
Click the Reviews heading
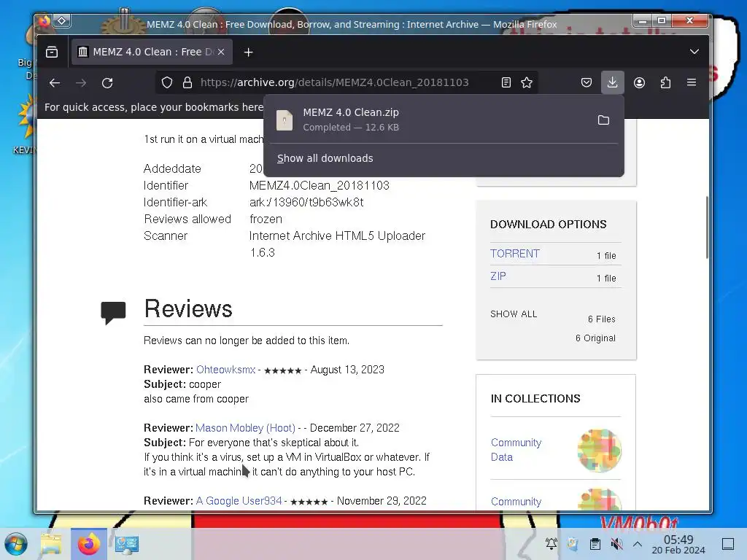(x=188, y=308)
